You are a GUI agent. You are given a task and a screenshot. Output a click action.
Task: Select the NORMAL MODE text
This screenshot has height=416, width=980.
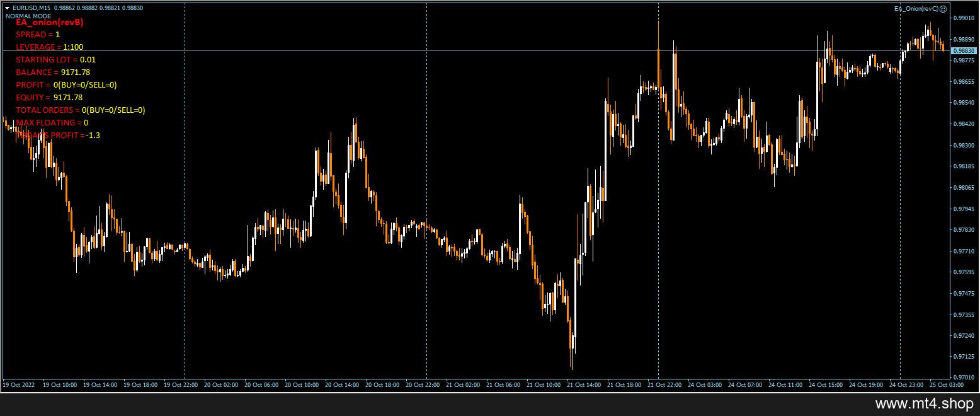(28, 16)
